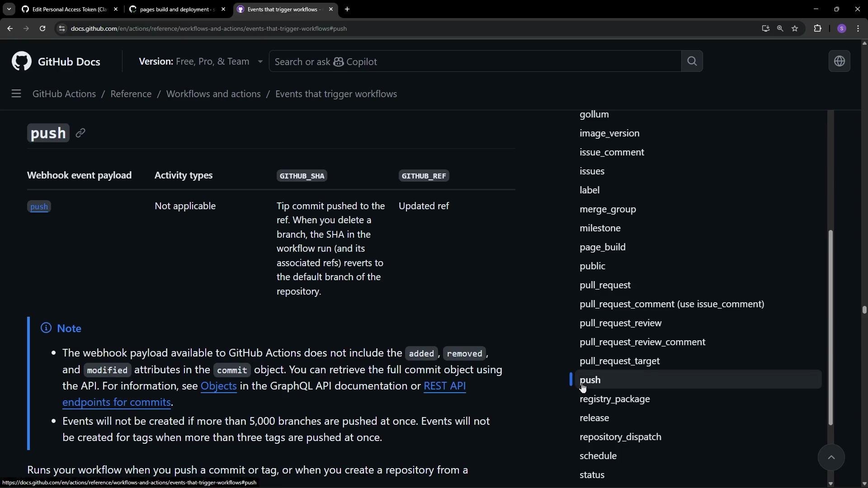Image resolution: width=868 pixels, height=488 pixels.
Task: Click the Updated ref table cell
Action: click(424, 206)
